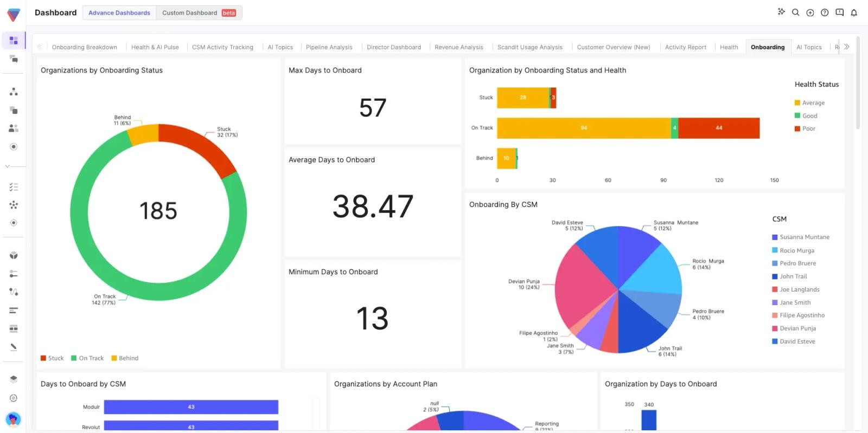Toggle the Average series in the Health Status legend

tap(809, 103)
